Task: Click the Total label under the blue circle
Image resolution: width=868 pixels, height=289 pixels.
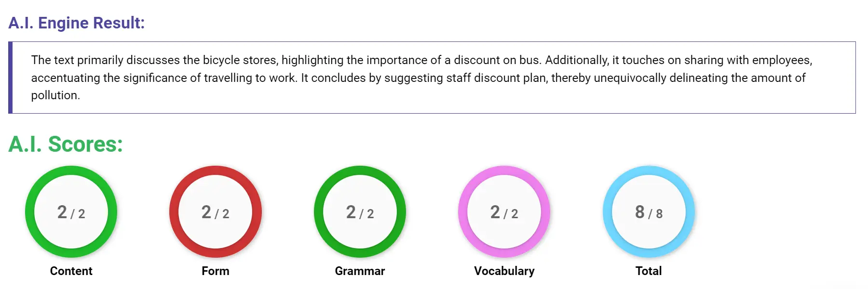Action: click(649, 271)
